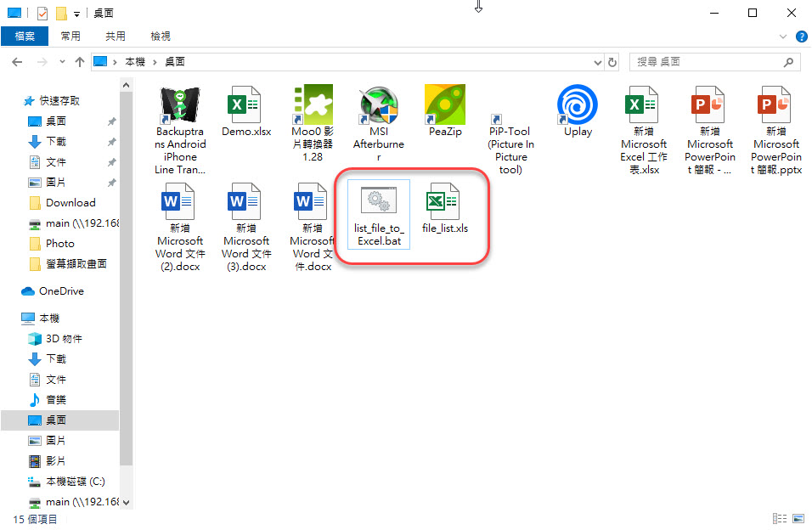Image resolution: width=812 pixels, height=530 pixels.
Task: Click the search magnifier icon
Action: tap(787, 62)
